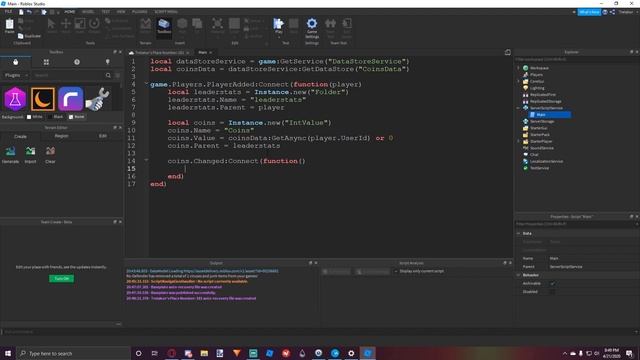The image size is (640, 360).
Task: Click the Duplicate button in Clipboard group
Action: point(29,36)
